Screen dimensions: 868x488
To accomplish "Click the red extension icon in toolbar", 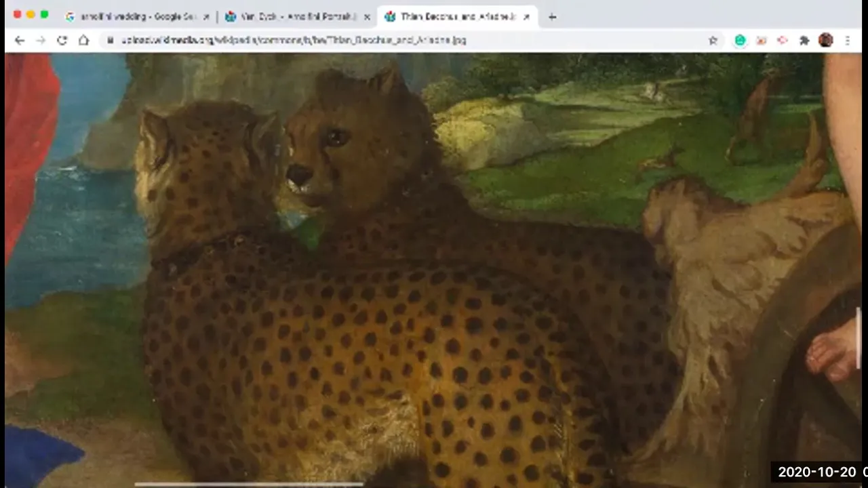I will tap(783, 41).
